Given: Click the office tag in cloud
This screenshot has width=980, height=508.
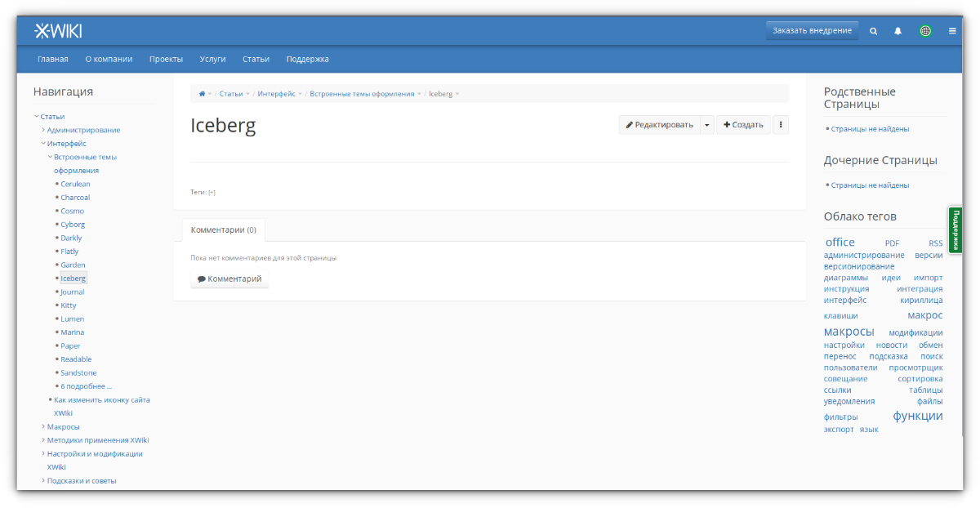Looking at the screenshot, I should (840, 242).
